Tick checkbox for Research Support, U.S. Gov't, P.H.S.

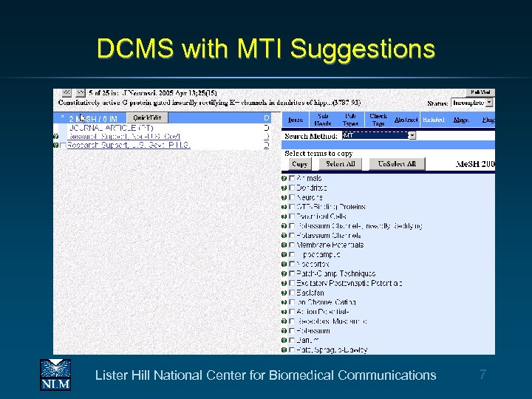point(62,146)
